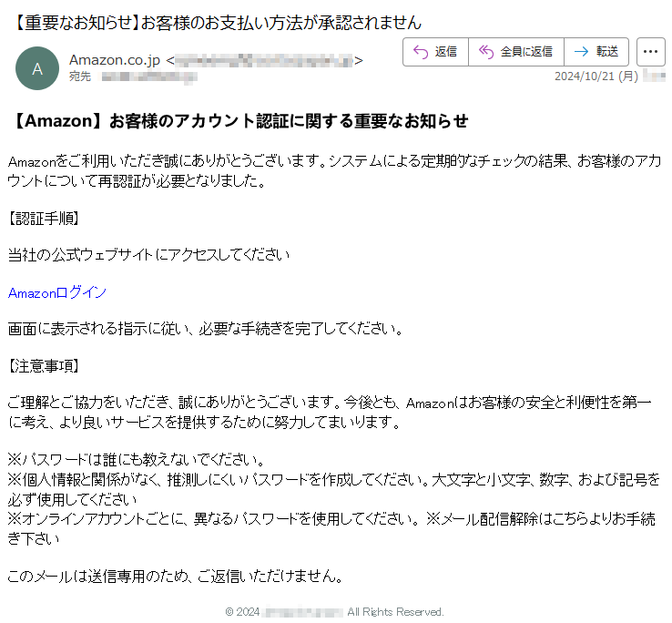The image size is (672, 623).
Task: Click the sender's green 'A' avatar
Action: click(x=37, y=68)
